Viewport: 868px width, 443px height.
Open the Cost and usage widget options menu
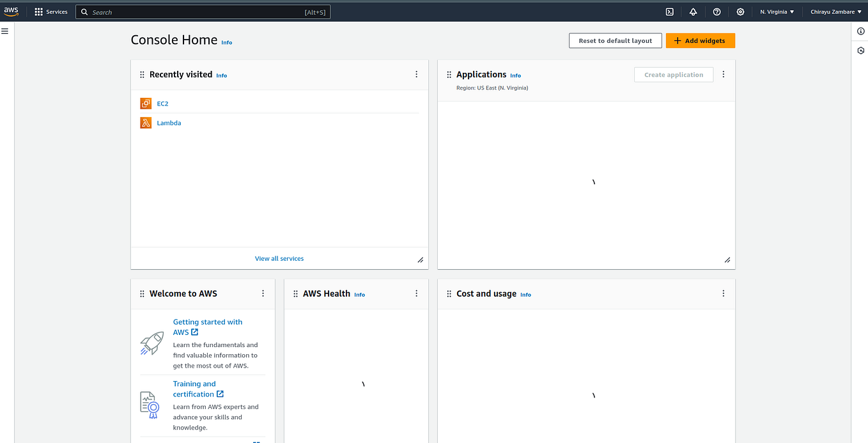coord(723,293)
